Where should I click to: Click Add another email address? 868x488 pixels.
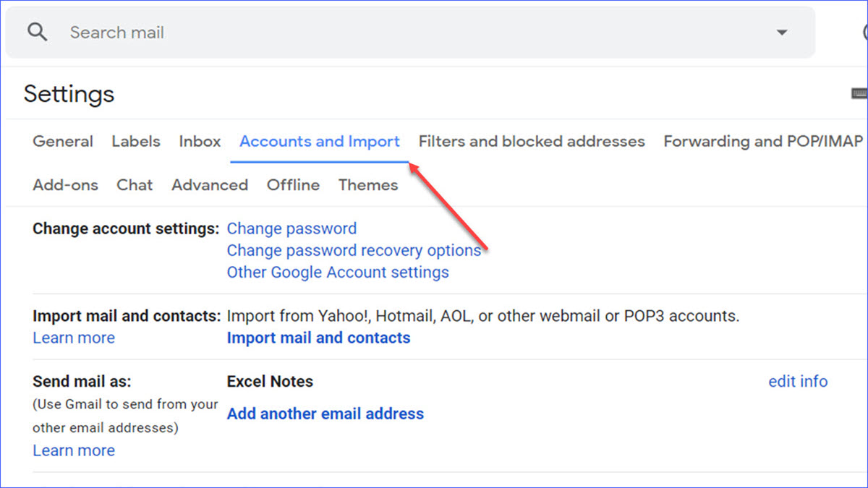pos(325,414)
